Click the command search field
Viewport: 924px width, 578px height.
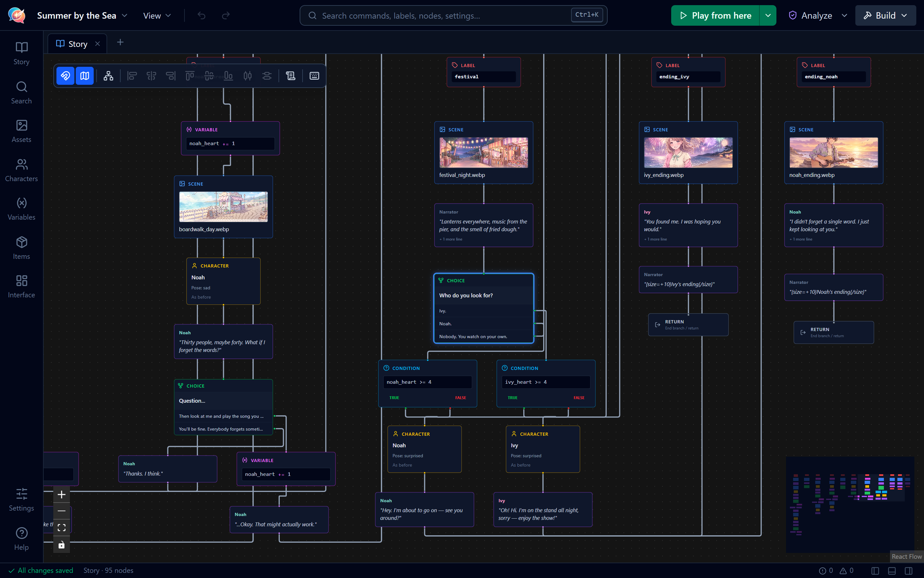[454, 15]
